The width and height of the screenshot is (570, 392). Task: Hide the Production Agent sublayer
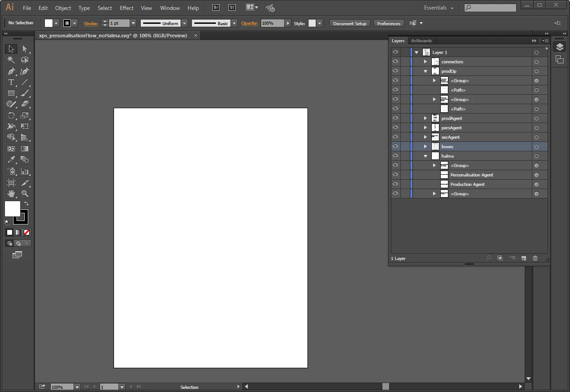click(x=395, y=184)
